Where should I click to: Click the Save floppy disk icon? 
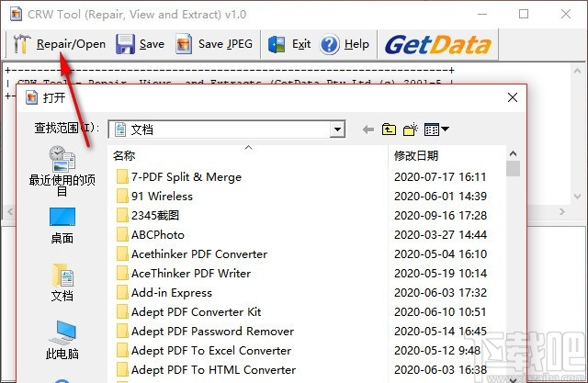tap(125, 44)
